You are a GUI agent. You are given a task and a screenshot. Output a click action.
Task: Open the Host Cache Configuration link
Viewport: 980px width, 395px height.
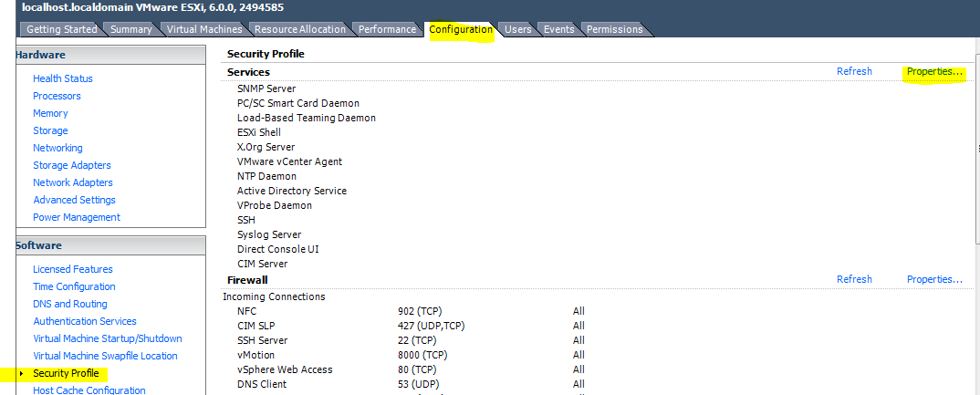point(89,390)
